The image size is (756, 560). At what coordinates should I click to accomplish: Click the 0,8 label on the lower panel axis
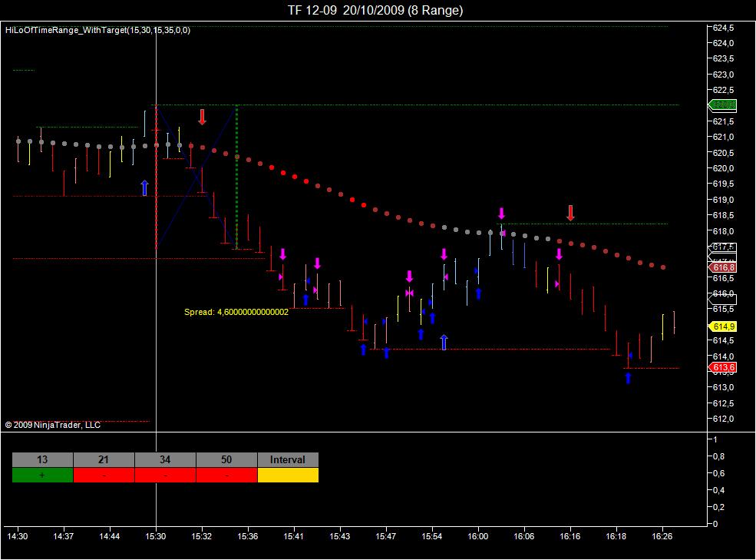coord(718,456)
